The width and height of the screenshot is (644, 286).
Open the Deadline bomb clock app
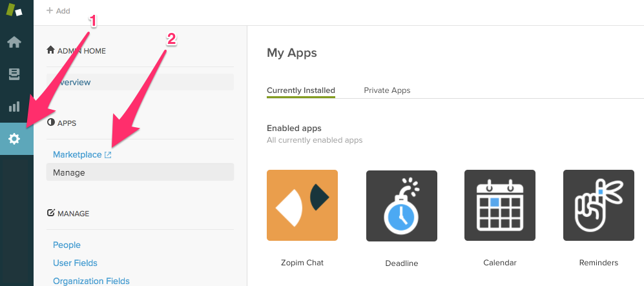pos(402,205)
